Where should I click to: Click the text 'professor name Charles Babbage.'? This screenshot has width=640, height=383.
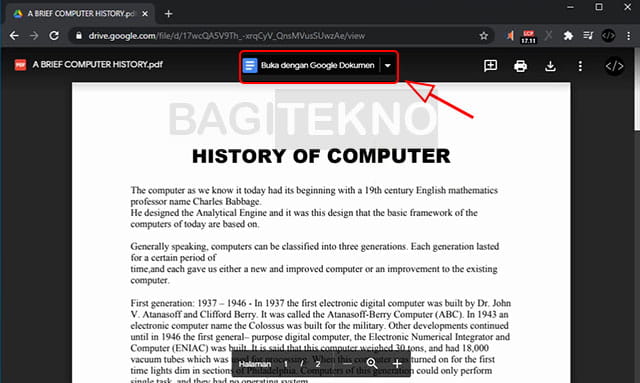[x=196, y=201]
